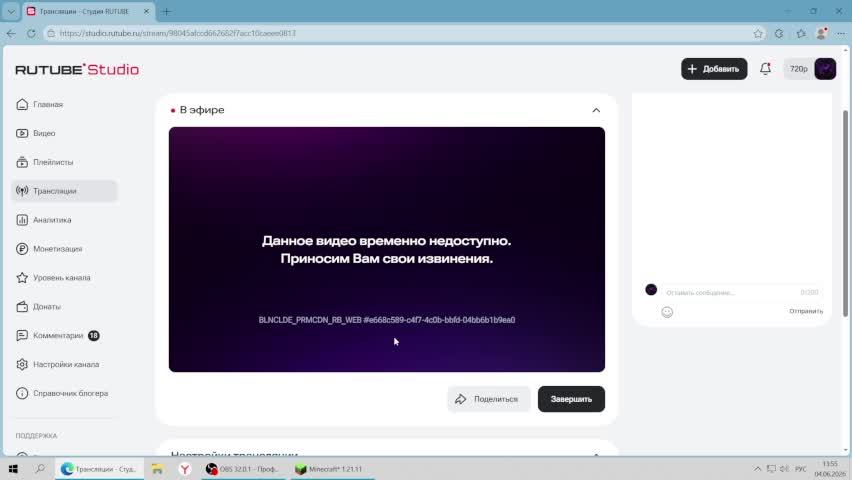This screenshot has width=852, height=480.
Task: Open browser extensions icon
Action: pos(779,34)
